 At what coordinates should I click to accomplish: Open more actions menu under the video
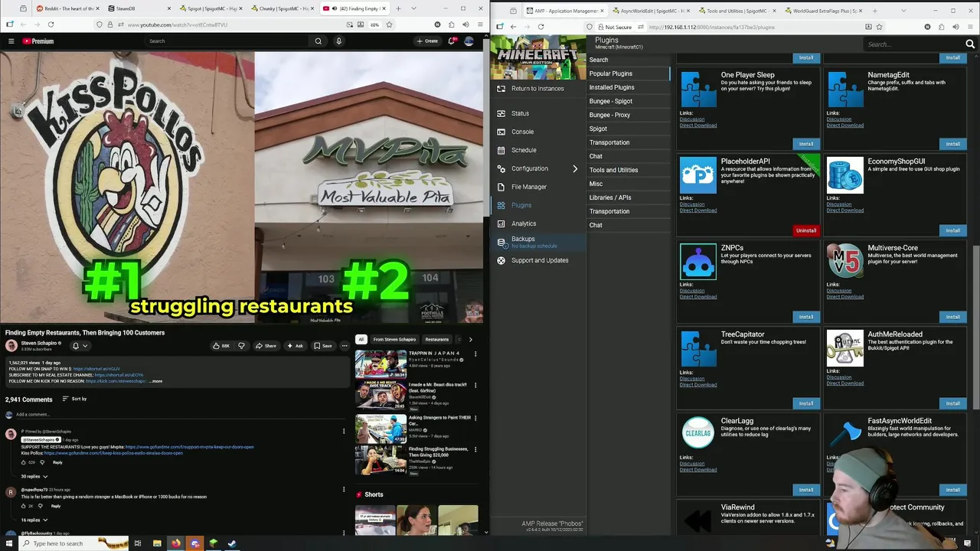point(344,346)
